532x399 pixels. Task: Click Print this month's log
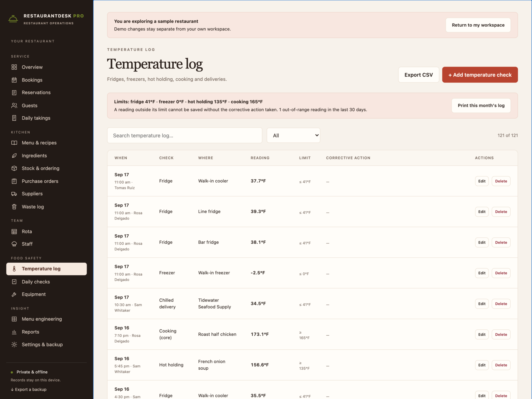[481, 106]
